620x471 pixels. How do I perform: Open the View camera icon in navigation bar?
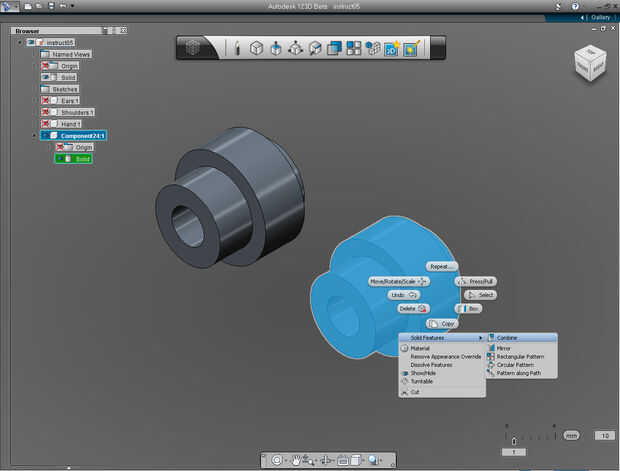(x=343, y=460)
